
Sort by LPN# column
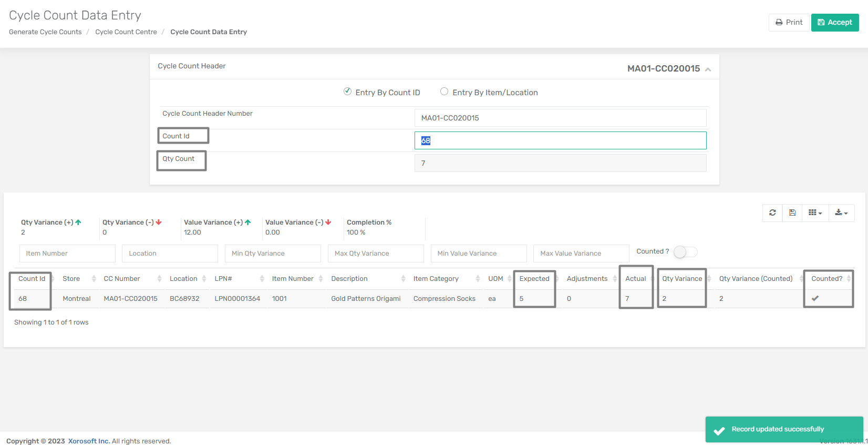click(x=239, y=279)
